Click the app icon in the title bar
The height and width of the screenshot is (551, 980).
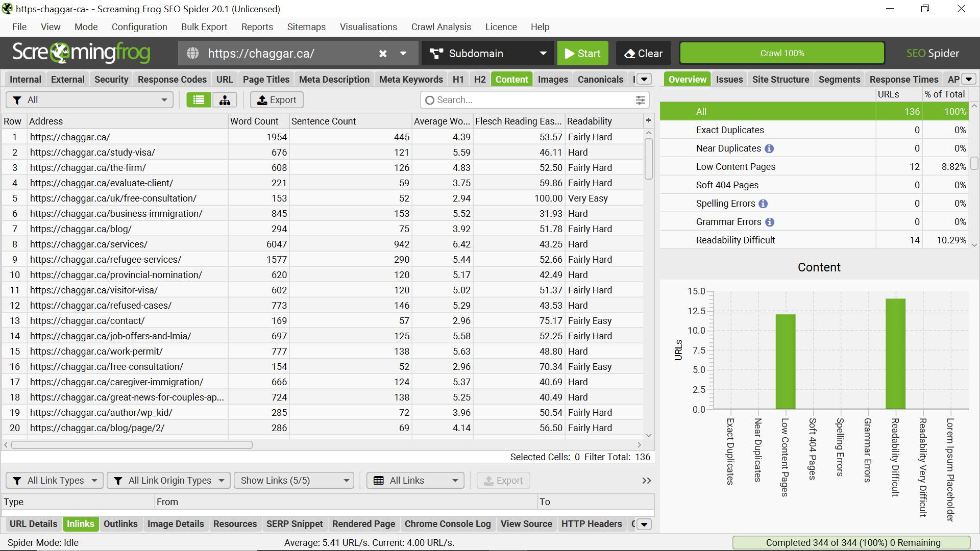(x=7, y=9)
